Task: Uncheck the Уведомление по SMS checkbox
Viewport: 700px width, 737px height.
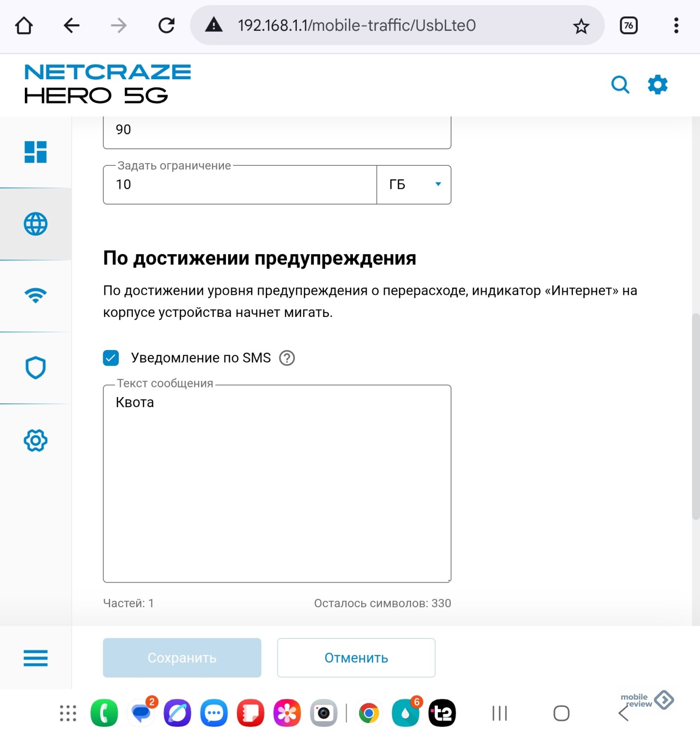Action: [x=111, y=358]
